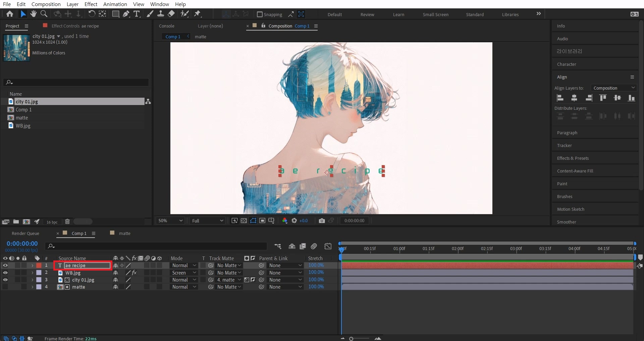The height and width of the screenshot is (341, 644).
Task: Toggle the Snapping checkbox
Action: [260, 14]
